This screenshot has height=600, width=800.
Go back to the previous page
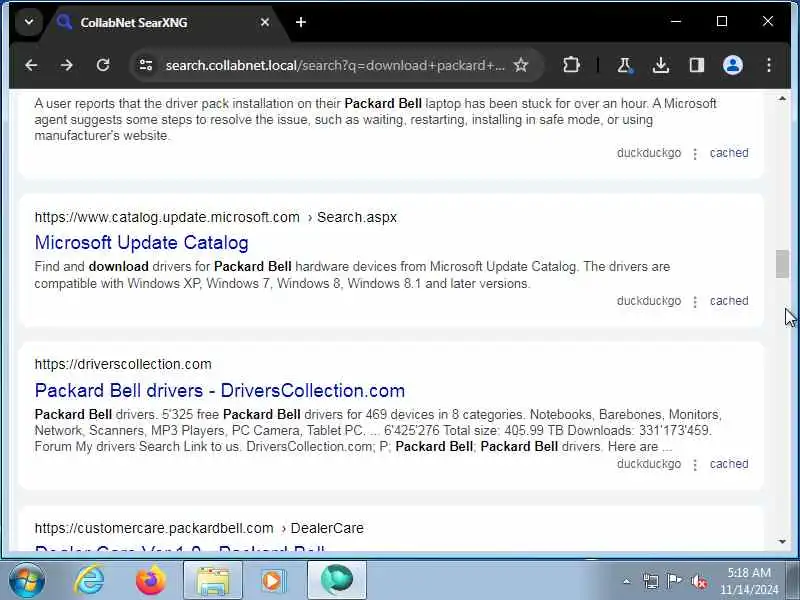pos(31,65)
